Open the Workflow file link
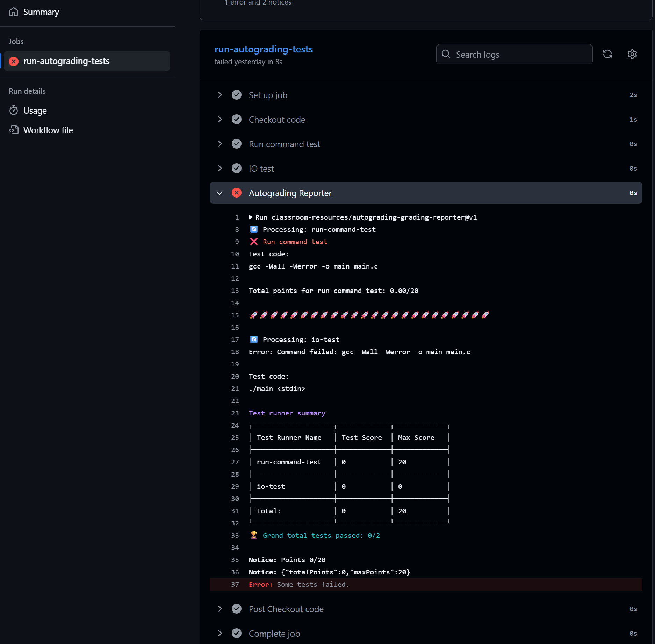This screenshot has height=644, width=655. pyautogui.click(x=48, y=130)
